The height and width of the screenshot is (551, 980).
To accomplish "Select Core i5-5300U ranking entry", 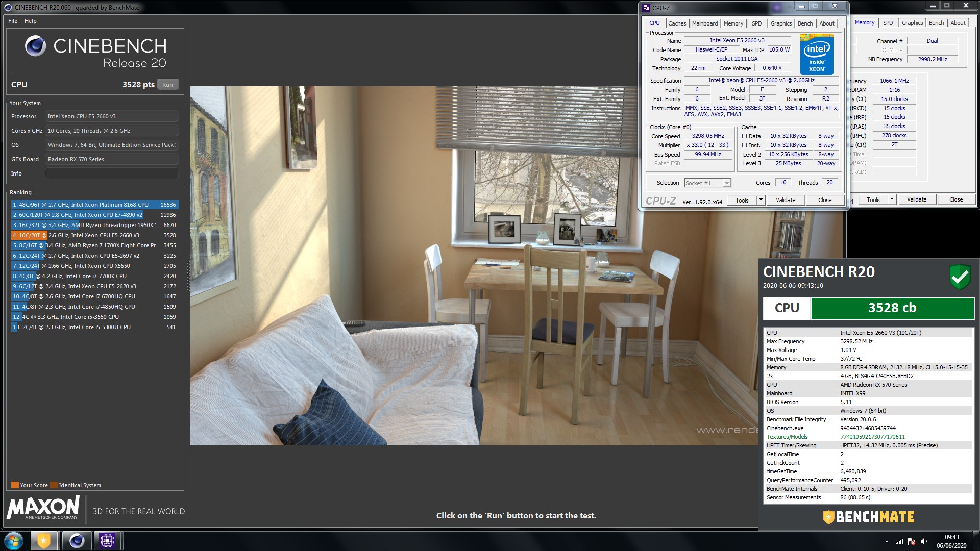I will (94, 327).
